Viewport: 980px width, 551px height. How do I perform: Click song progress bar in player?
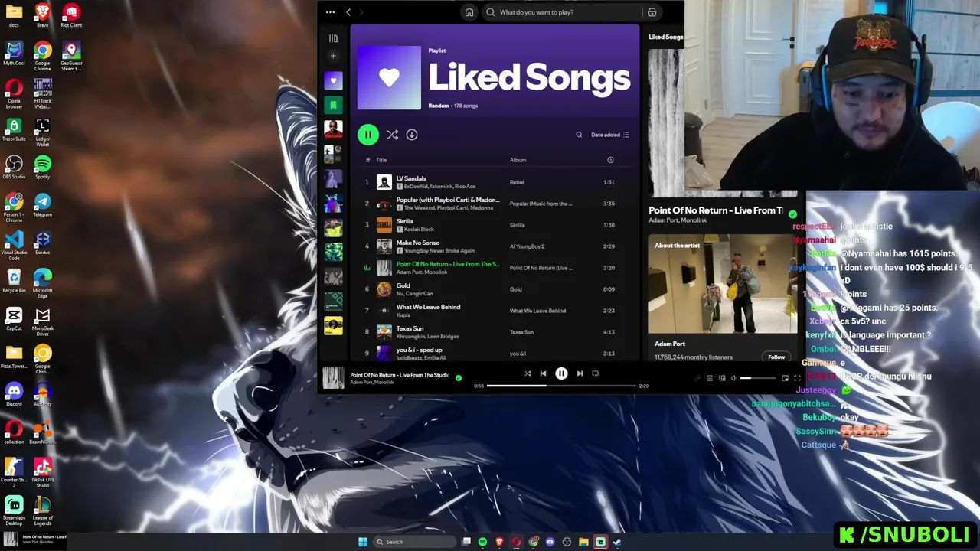click(561, 386)
